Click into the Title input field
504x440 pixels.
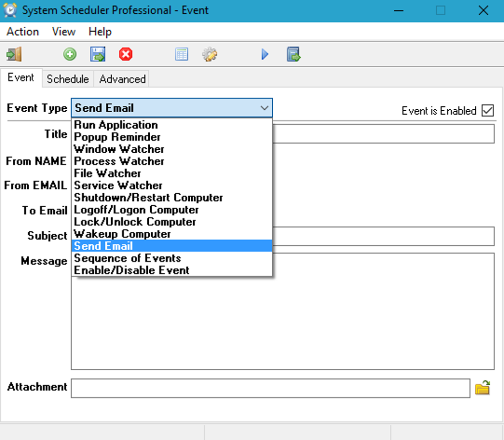click(383, 134)
